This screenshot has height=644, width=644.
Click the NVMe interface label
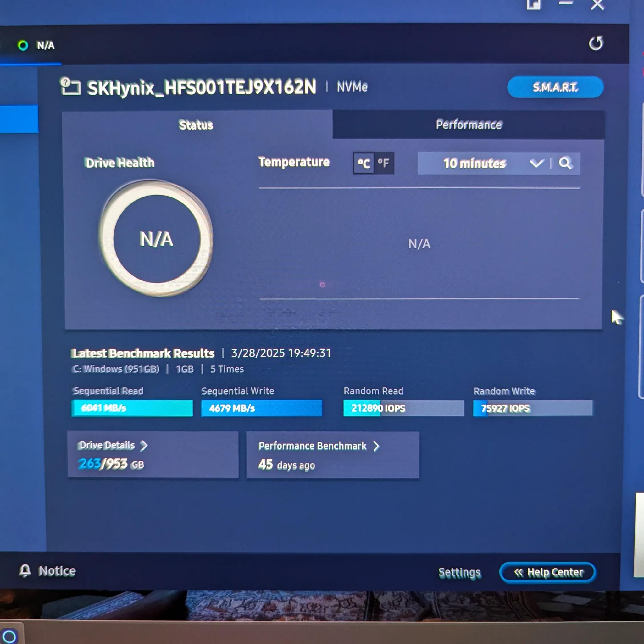pyautogui.click(x=352, y=87)
